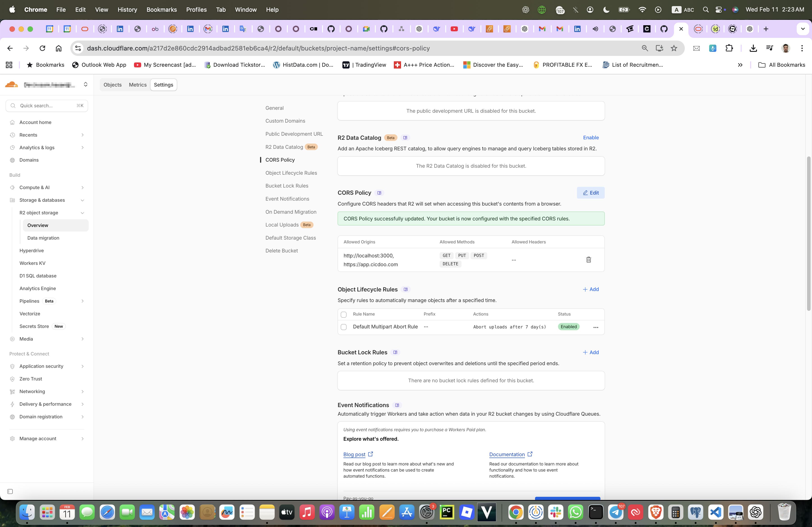Delete the CORS rule with trash icon
The image size is (812, 527).
[x=588, y=260]
